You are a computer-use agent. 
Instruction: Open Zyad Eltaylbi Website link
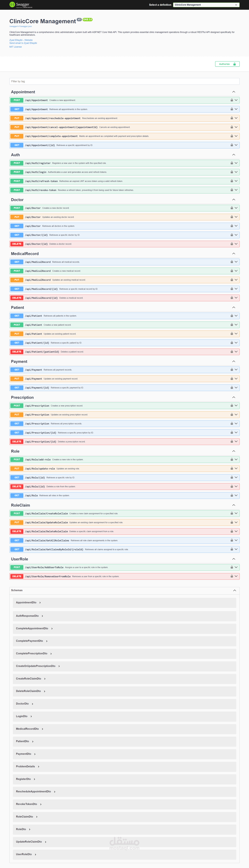pos(21,40)
